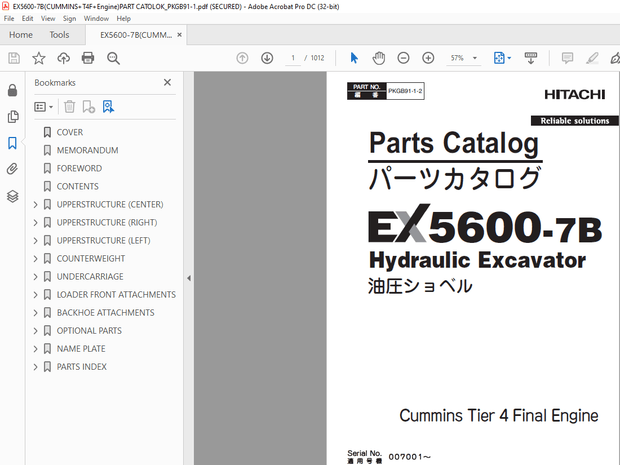Open the Help menu
The height and width of the screenshot is (465, 620).
[x=123, y=19]
